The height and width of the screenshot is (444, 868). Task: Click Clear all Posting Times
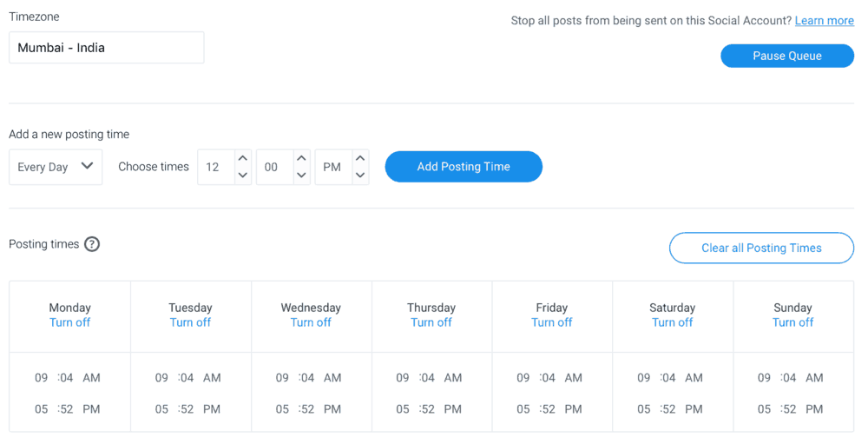[x=761, y=248]
